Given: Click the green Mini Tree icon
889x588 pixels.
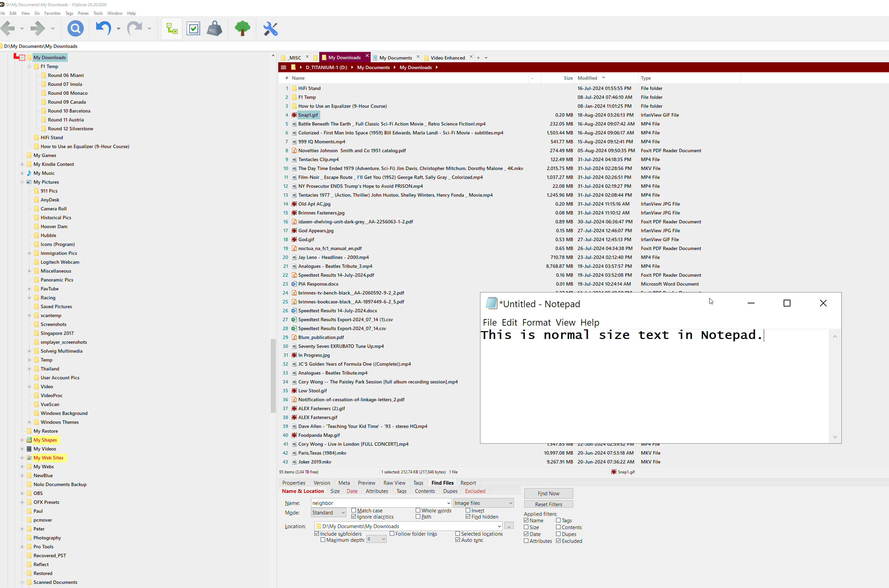Looking at the screenshot, I should coord(242,28).
